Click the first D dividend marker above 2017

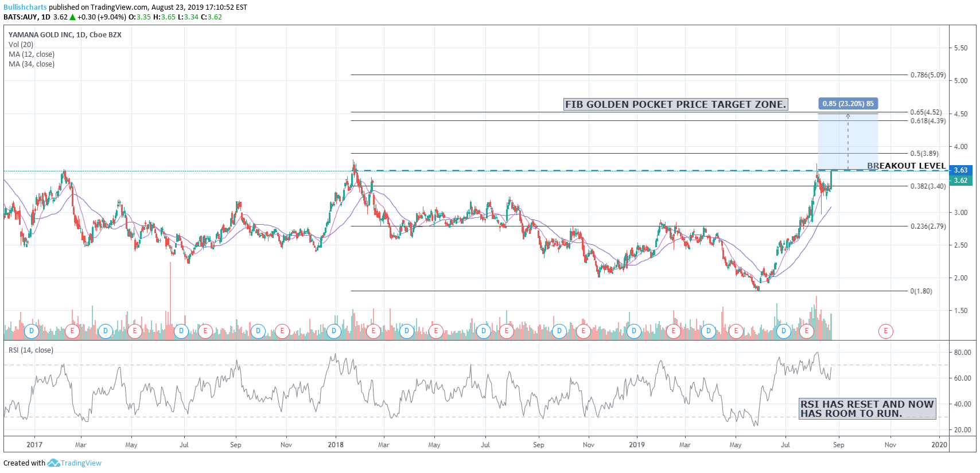[32, 331]
